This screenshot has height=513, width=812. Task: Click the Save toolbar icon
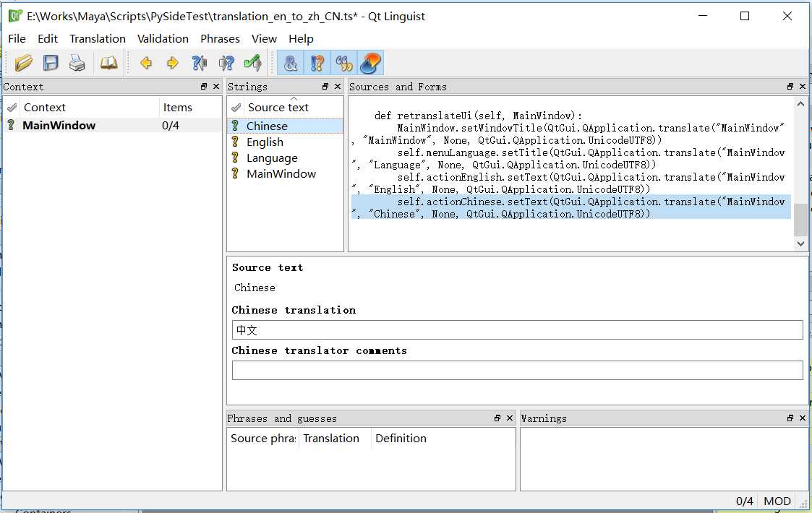pyautogui.click(x=50, y=63)
